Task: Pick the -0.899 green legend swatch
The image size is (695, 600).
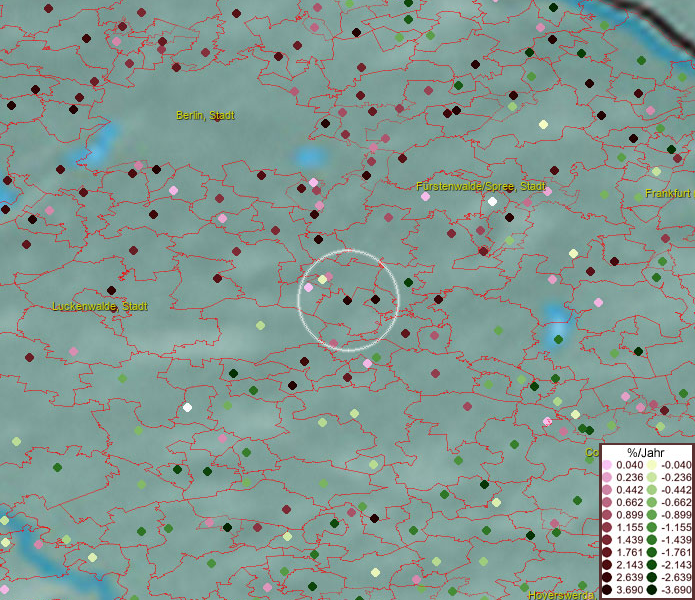Action: [652, 515]
